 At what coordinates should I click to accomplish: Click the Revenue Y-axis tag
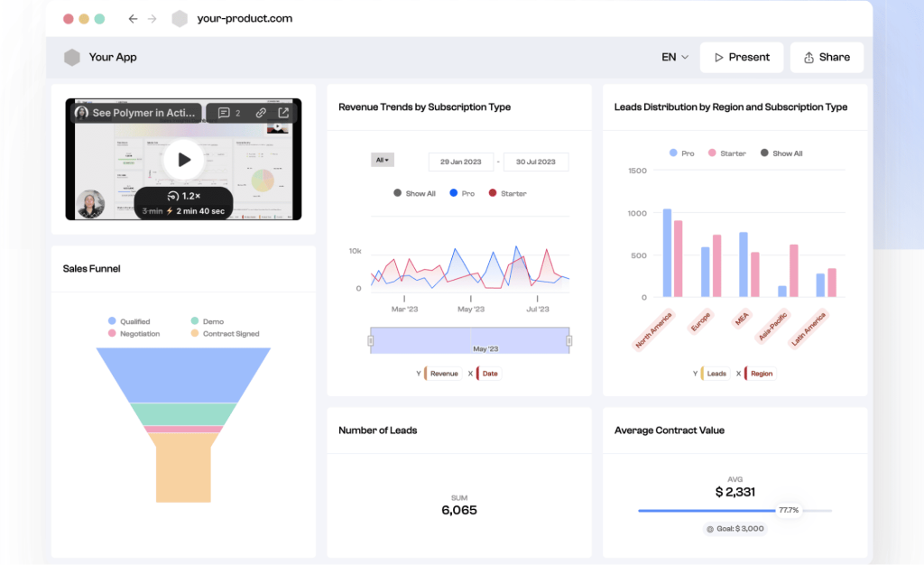(442, 374)
